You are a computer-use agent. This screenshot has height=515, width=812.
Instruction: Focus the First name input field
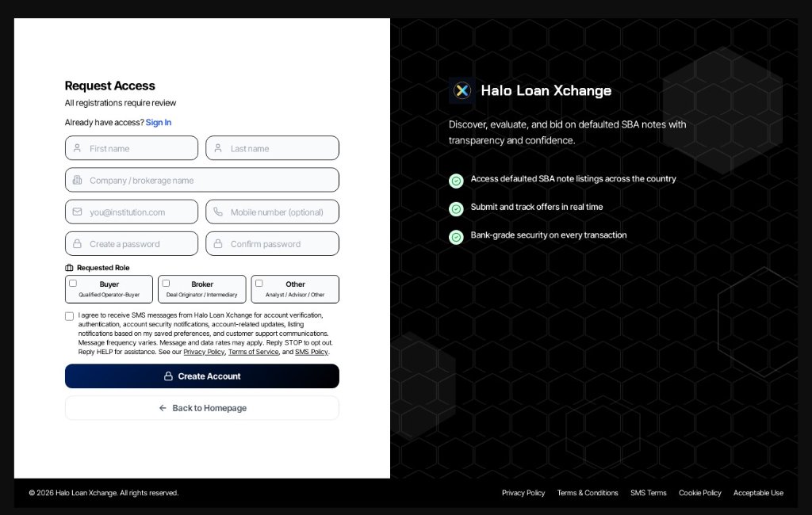click(x=132, y=148)
